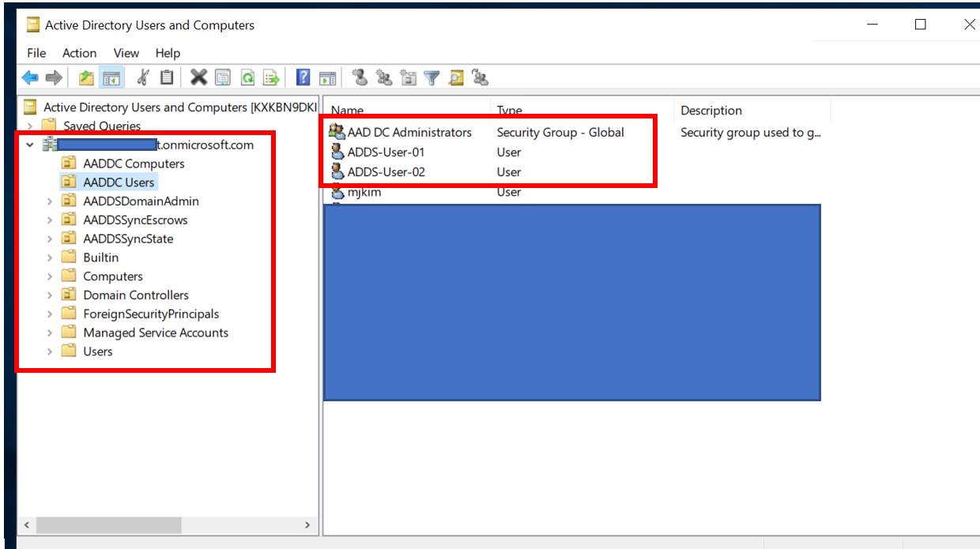The width and height of the screenshot is (980, 549).
Task: Expand the Saved Queries node
Action: (30, 126)
